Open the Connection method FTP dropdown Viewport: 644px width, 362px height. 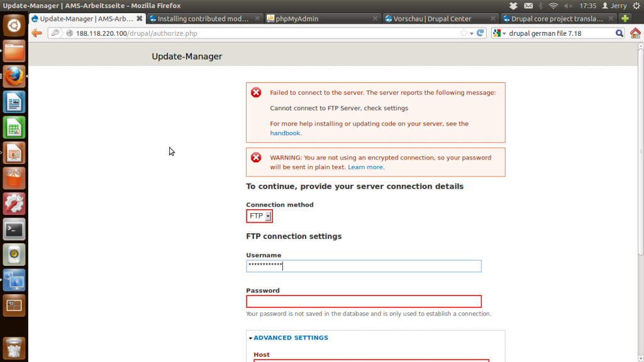click(x=259, y=216)
